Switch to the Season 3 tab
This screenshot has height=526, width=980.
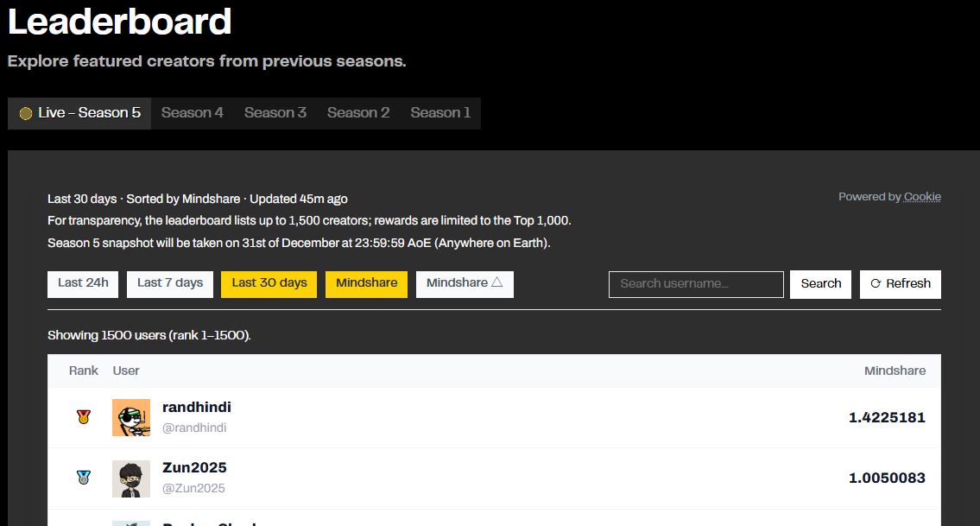pyautogui.click(x=275, y=113)
